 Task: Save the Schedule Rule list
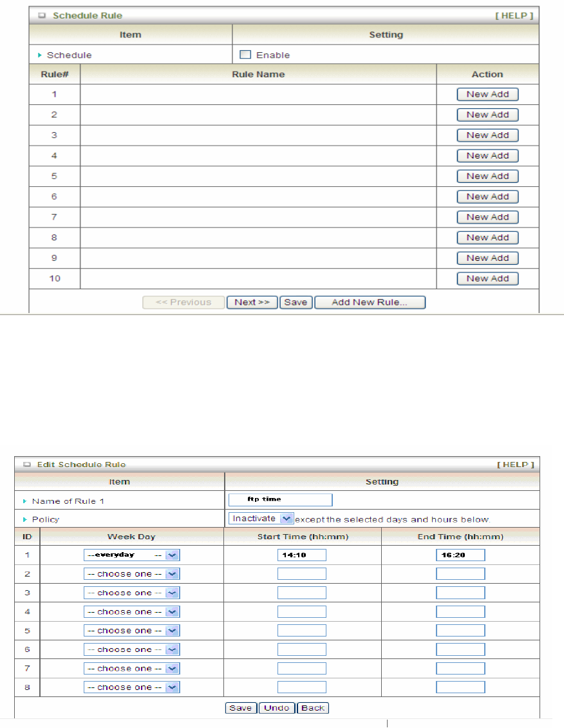coord(296,302)
